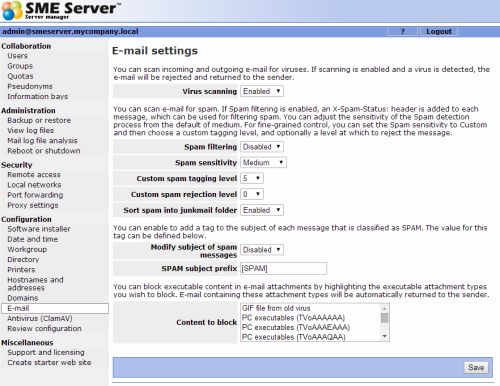Open the Virus scanning dropdown

pos(262,91)
